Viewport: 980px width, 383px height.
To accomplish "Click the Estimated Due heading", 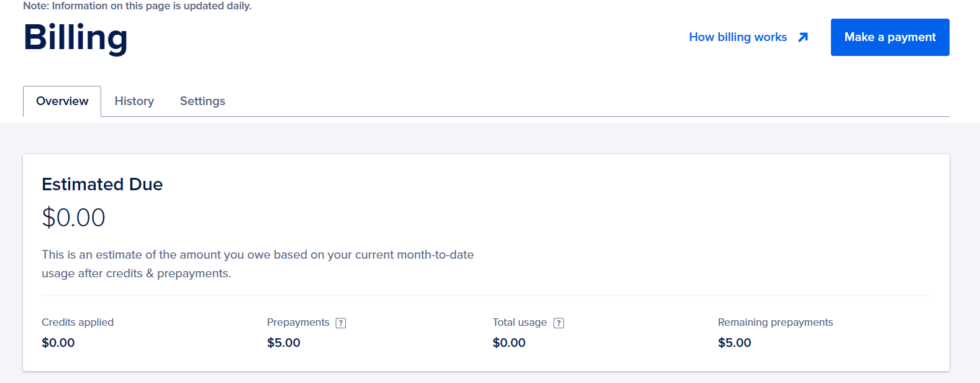I will (102, 185).
